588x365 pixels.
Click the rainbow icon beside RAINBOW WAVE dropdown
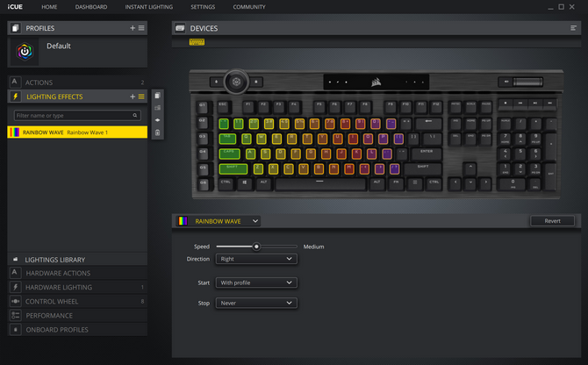pos(183,221)
